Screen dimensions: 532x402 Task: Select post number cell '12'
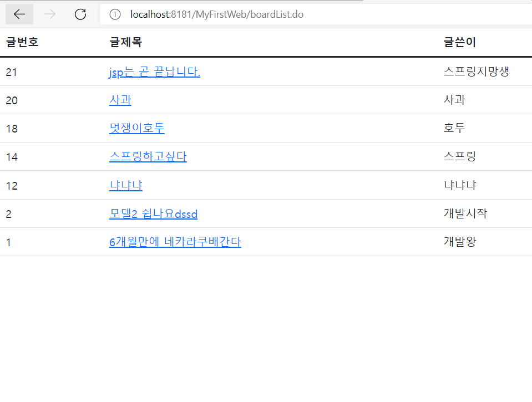tap(12, 186)
